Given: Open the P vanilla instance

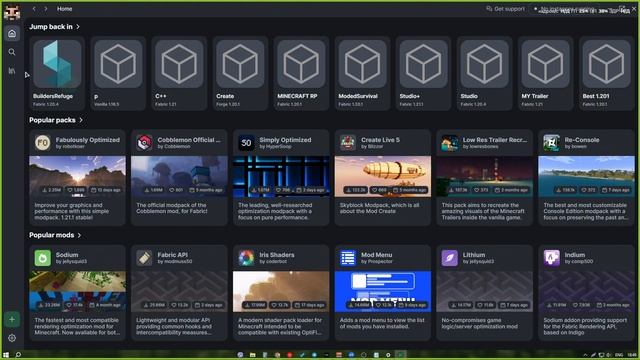Looking at the screenshot, I should point(118,73).
